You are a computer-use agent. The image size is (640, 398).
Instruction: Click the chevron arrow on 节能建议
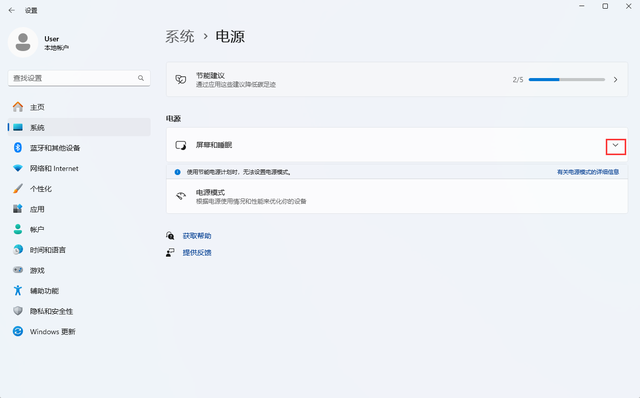click(x=616, y=80)
